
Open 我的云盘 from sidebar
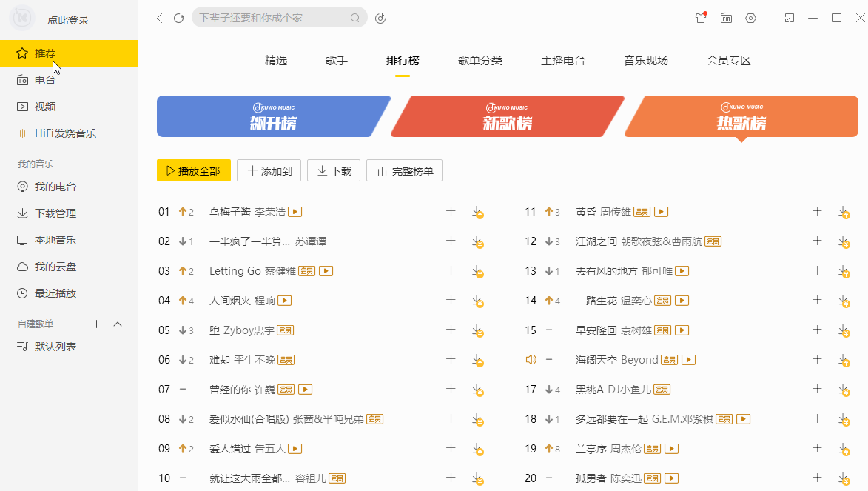click(47, 266)
